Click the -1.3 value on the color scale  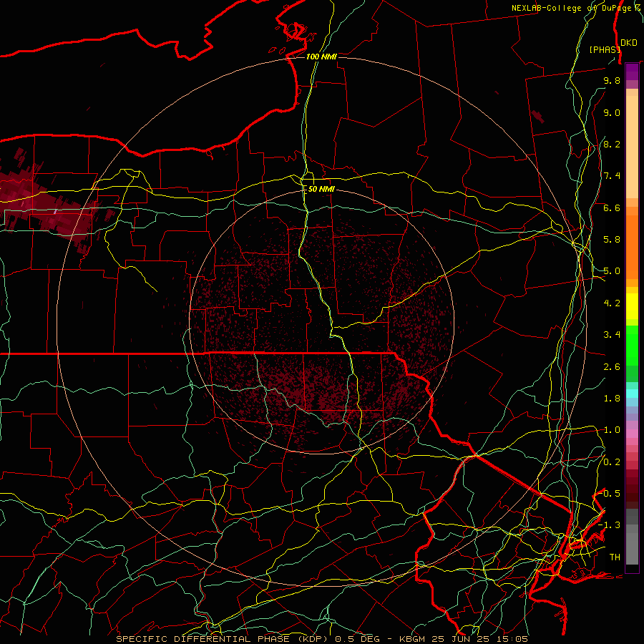[610, 525]
